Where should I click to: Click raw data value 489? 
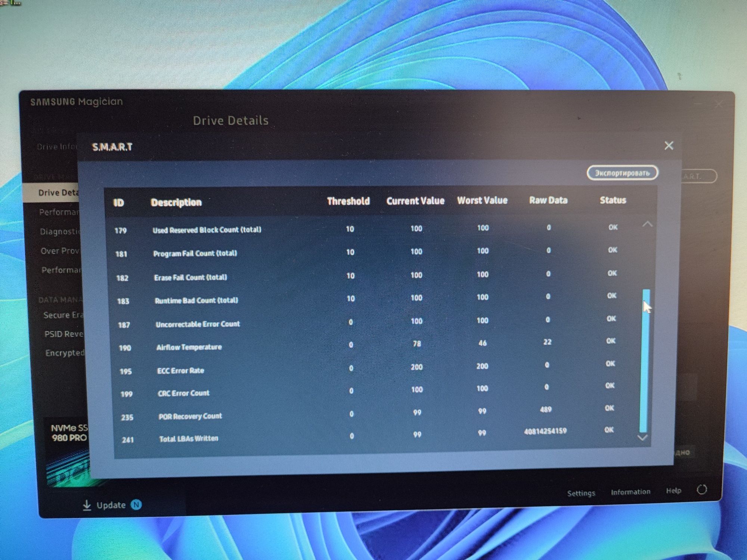click(546, 410)
